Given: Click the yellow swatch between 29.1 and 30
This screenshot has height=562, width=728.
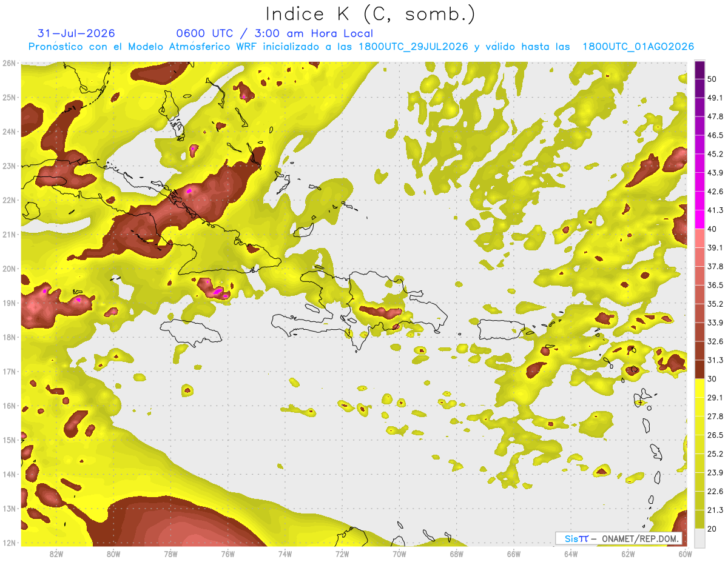Looking at the screenshot, I should [699, 388].
